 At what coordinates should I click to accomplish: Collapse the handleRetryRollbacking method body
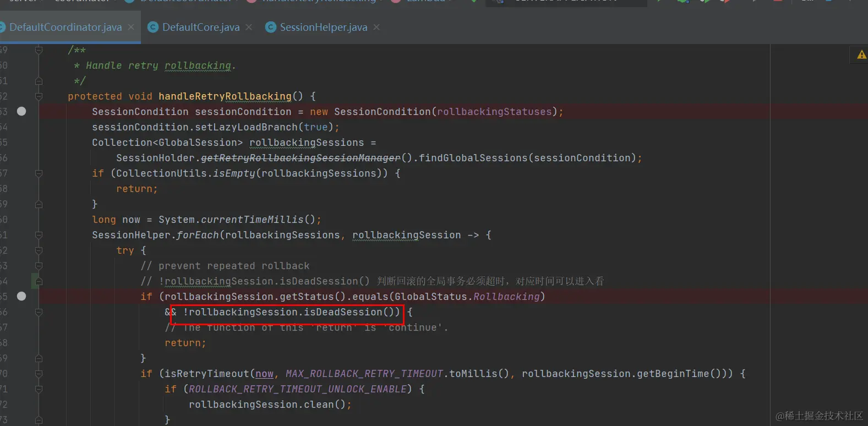point(39,96)
